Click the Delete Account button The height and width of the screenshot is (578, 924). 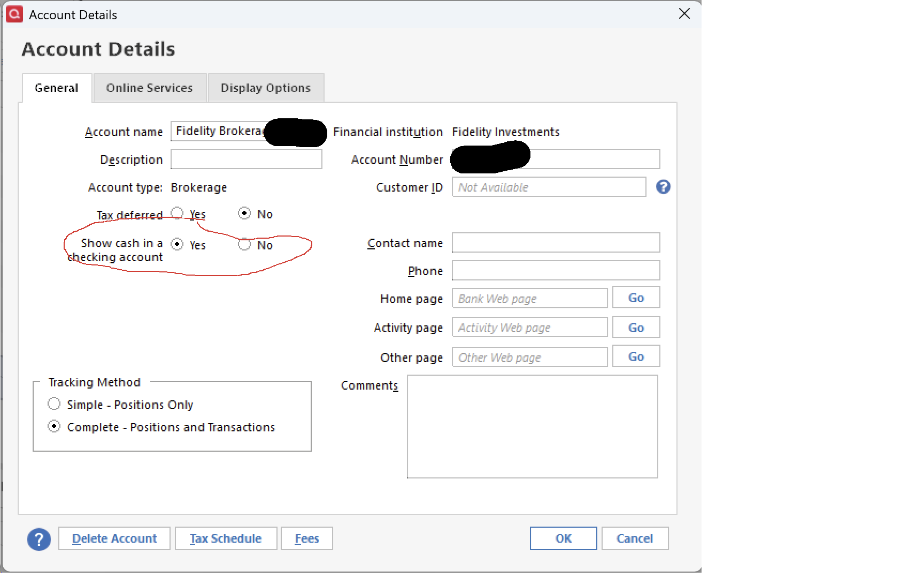point(114,538)
